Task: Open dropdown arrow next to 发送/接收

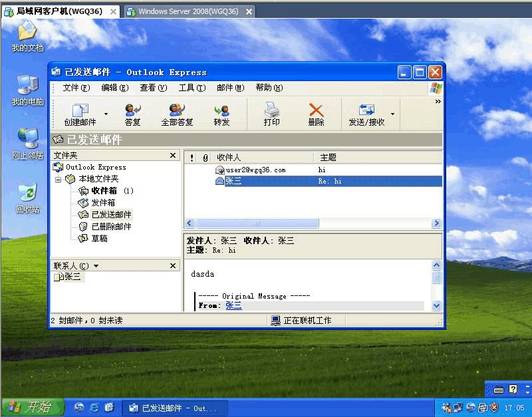Action: (x=392, y=114)
